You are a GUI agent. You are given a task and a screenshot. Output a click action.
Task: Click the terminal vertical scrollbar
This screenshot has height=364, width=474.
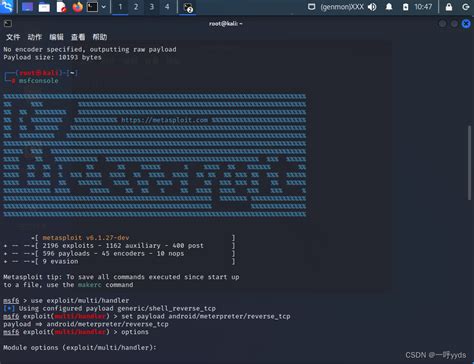(470, 163)
